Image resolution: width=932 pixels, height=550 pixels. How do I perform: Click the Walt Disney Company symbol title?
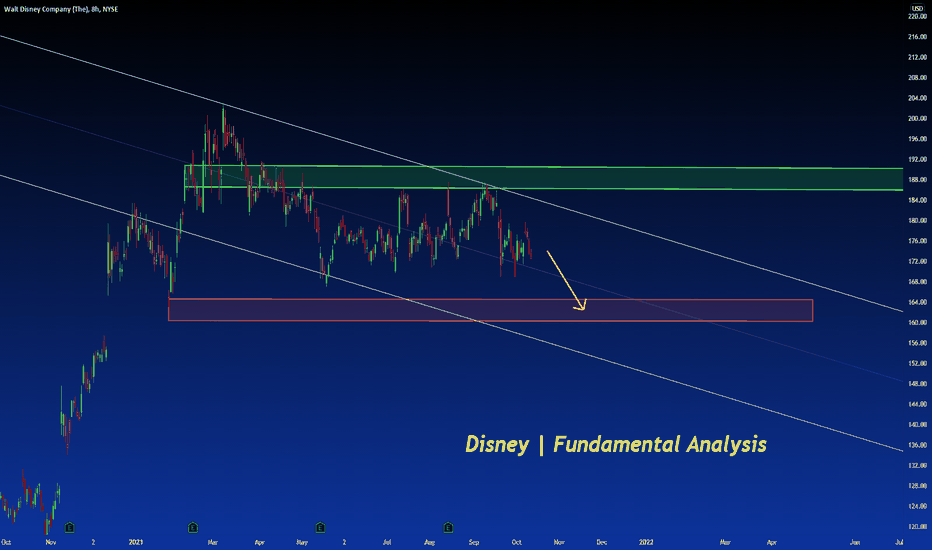click(61, 9)
